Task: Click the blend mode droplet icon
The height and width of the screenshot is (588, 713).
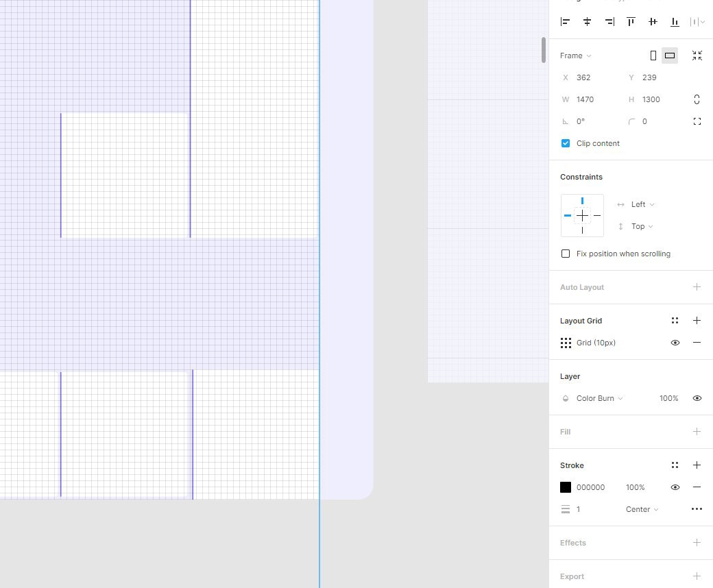Action: pyautogui.click(x=565, y=398)
